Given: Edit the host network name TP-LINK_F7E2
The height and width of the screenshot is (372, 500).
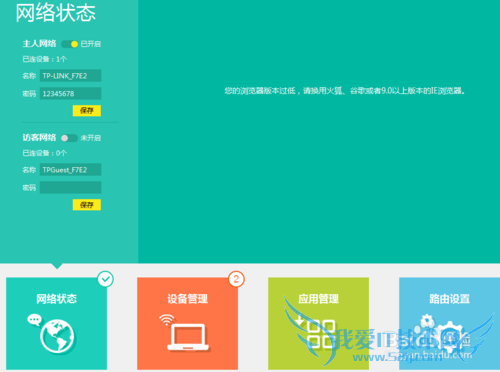Looking at the screenshot, I should 70,76.
